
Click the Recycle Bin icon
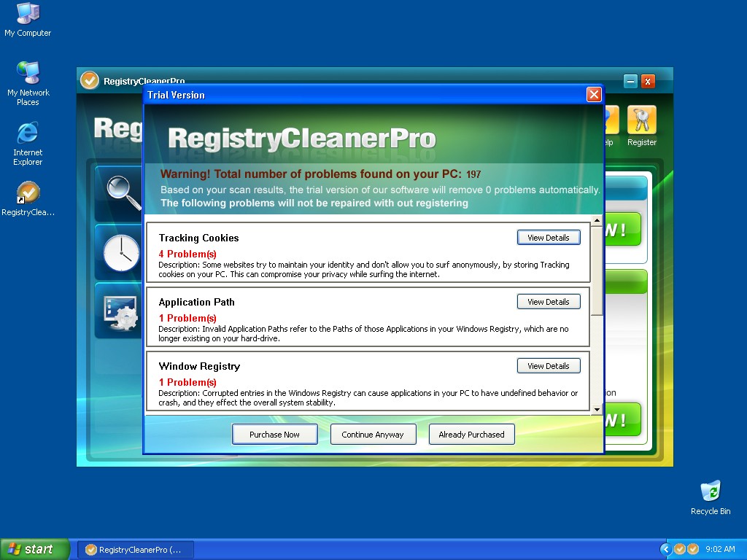pyautogui.click(x=710, y=491)
